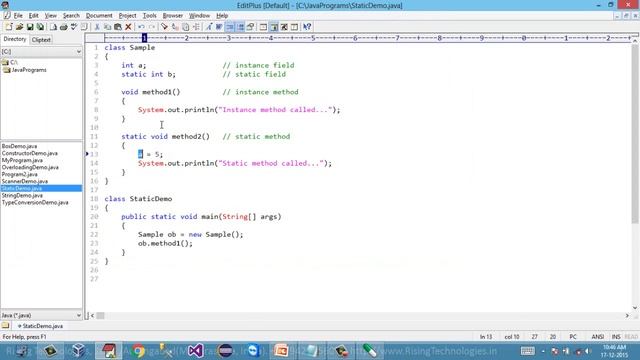Open the Browser menu
Screen dimensions: 640x360
pos(173,16)
